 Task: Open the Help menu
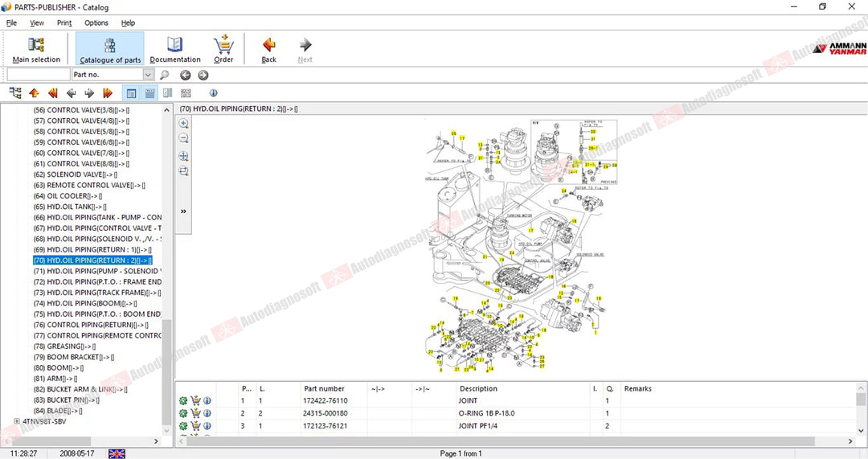click(128, 23)
